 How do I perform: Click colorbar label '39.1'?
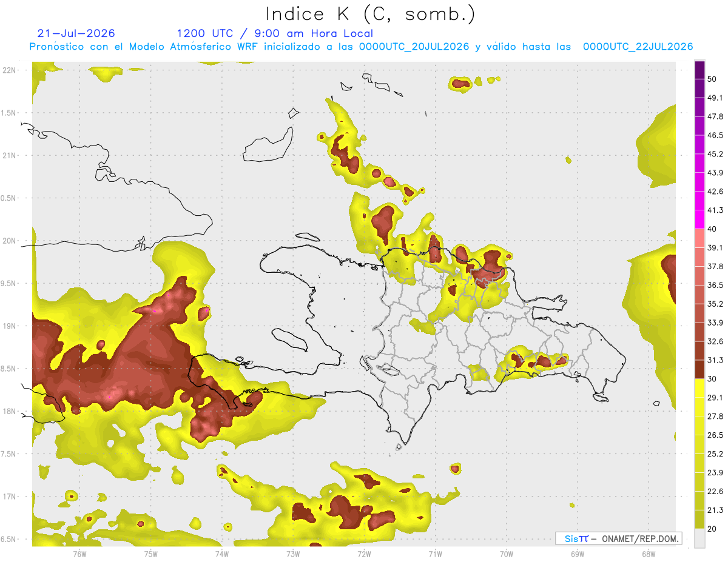click(715, 248)
